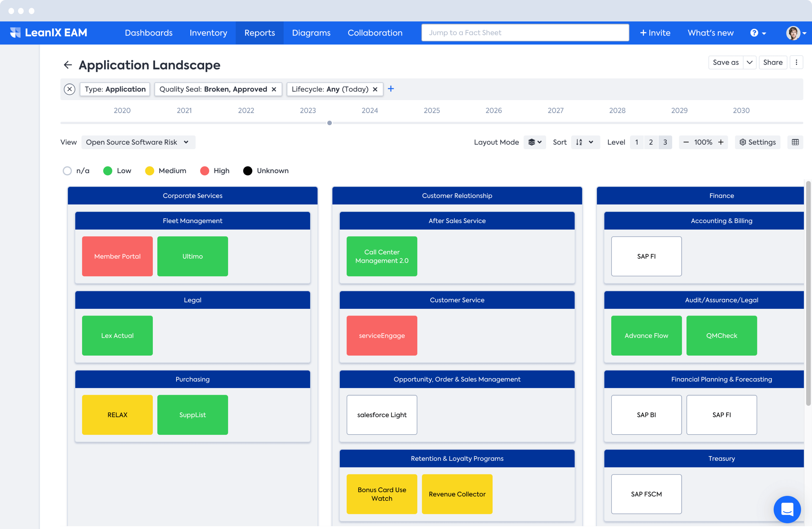Toggle the Unknown legend item
This screenshot has height=529, width=812.
pos(266,171)
